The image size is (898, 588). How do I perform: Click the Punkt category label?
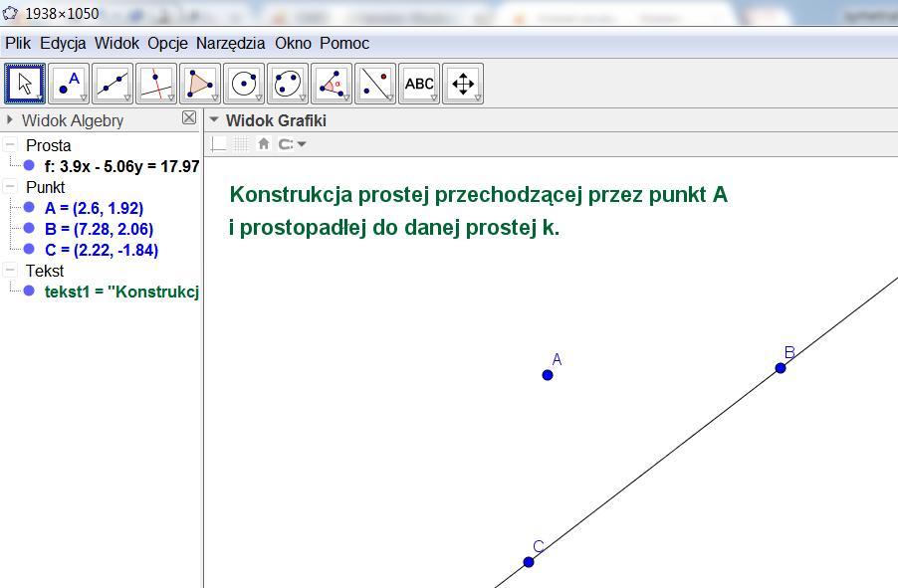click(x=45, y=187)
